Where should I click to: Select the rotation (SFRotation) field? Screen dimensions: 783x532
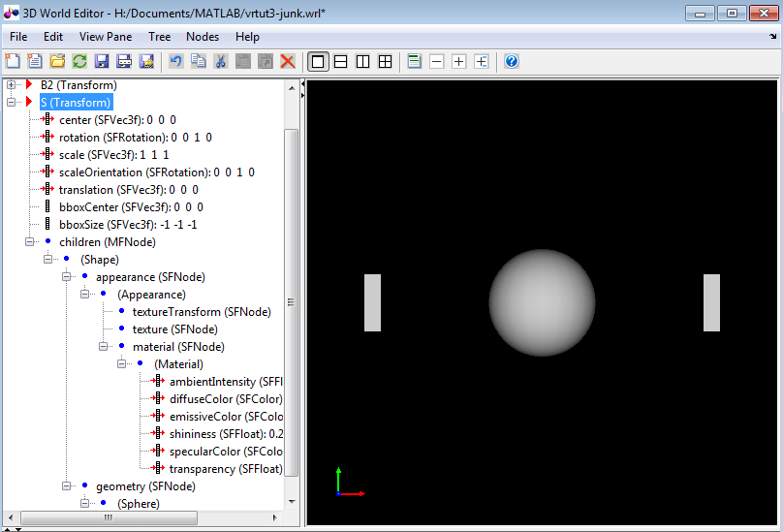point(136,138)
